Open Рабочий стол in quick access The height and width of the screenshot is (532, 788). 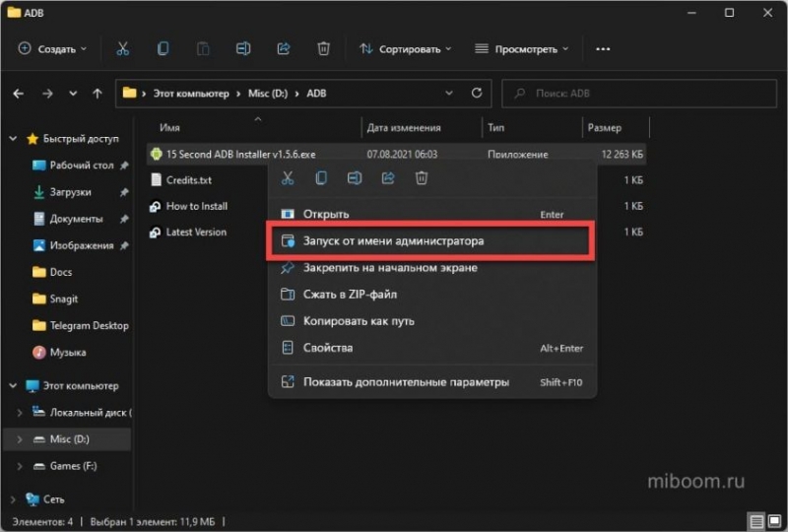pos(81,165)
